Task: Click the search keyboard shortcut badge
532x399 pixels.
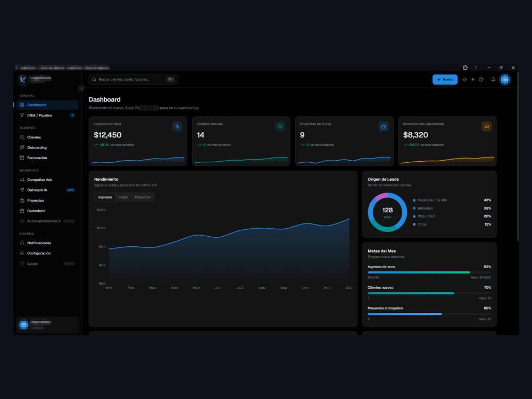Action: pyautogui.click(x=171, y=79)
